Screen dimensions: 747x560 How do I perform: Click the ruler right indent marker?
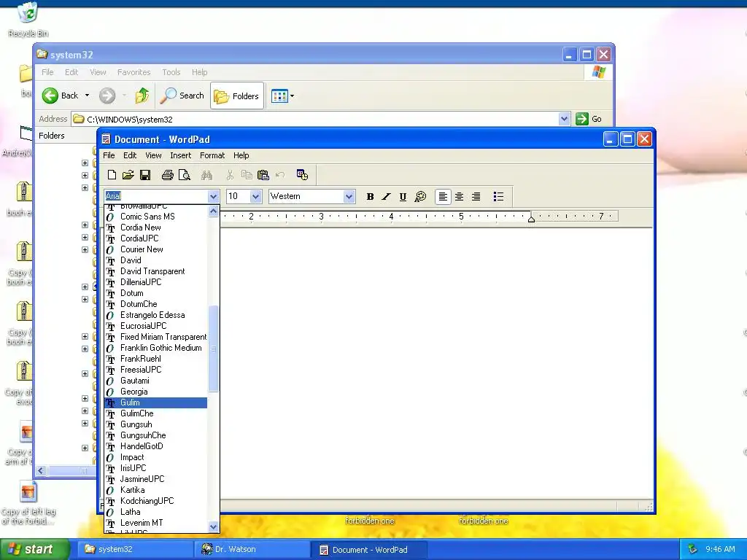point(531,219)
